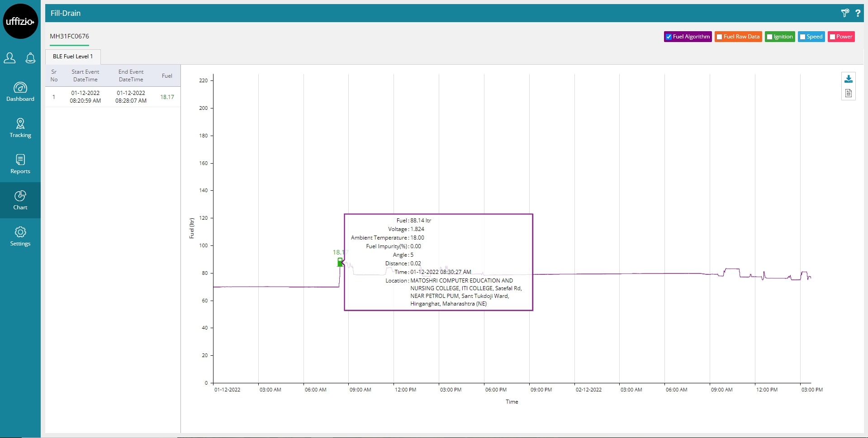Toggle the Speed series checkbox
The height and width of the screenshot is (438, 868).
pyautogui.click(x=802, y=37)
